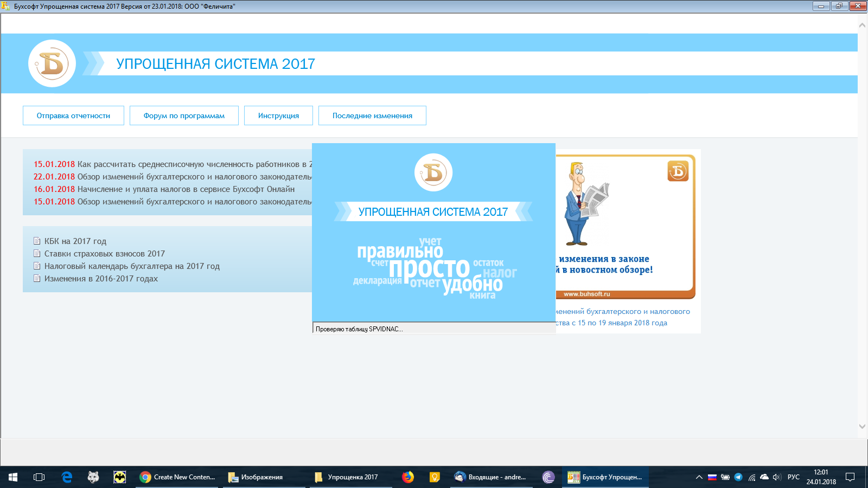
Task: Click the news banner with the man reading a newspaper
Action: [x=625, y=227]
